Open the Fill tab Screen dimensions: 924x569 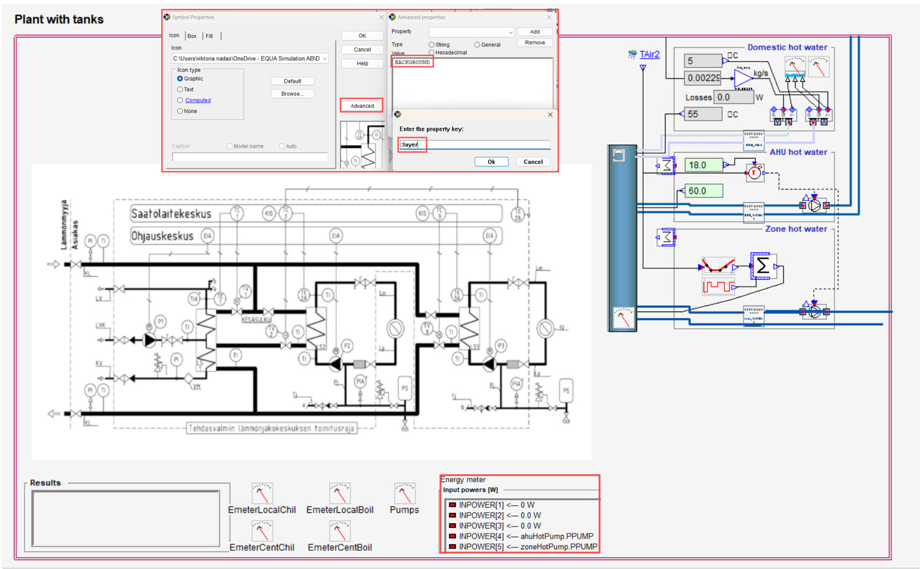(x=209, y=36)
